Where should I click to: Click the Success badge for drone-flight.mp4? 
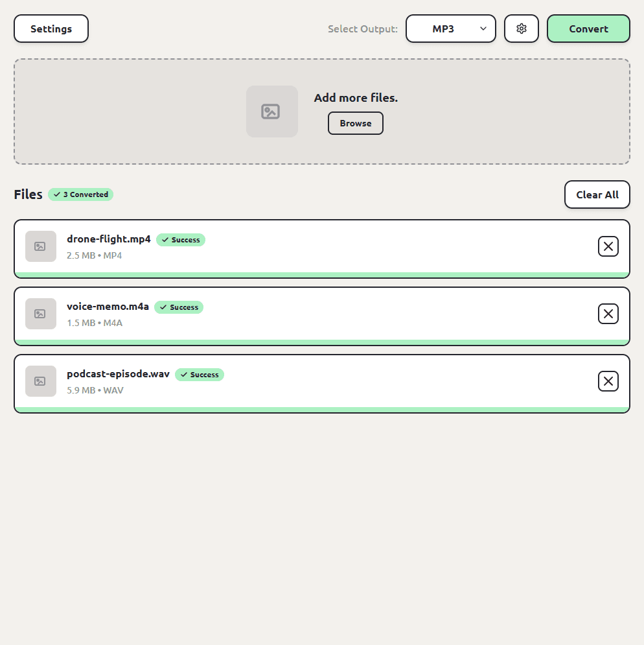click(x=181, y=240)
